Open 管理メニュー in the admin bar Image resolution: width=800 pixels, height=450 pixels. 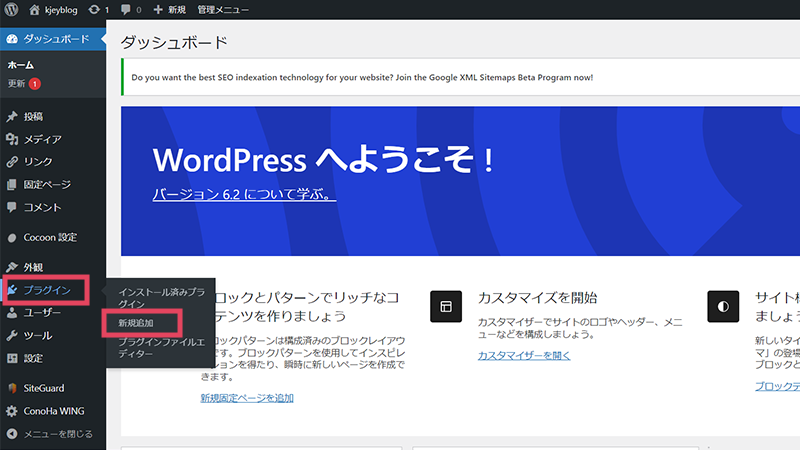click(223, 10)
